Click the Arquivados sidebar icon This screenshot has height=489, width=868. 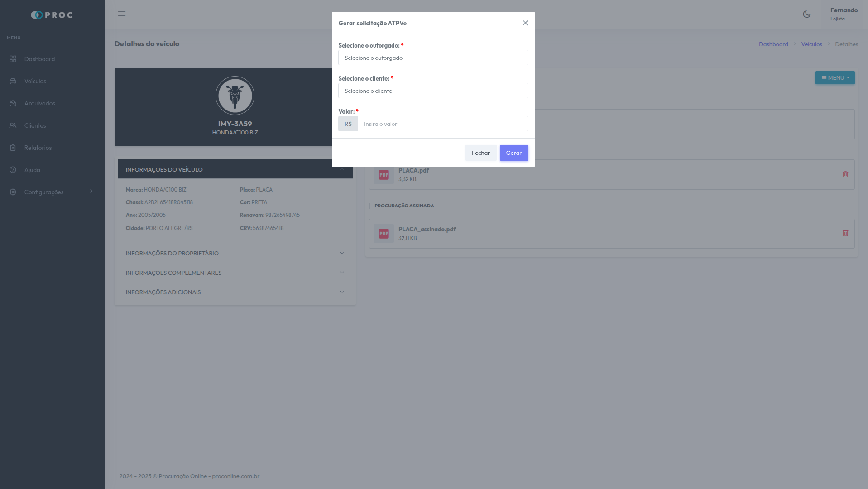pos(13,104)
